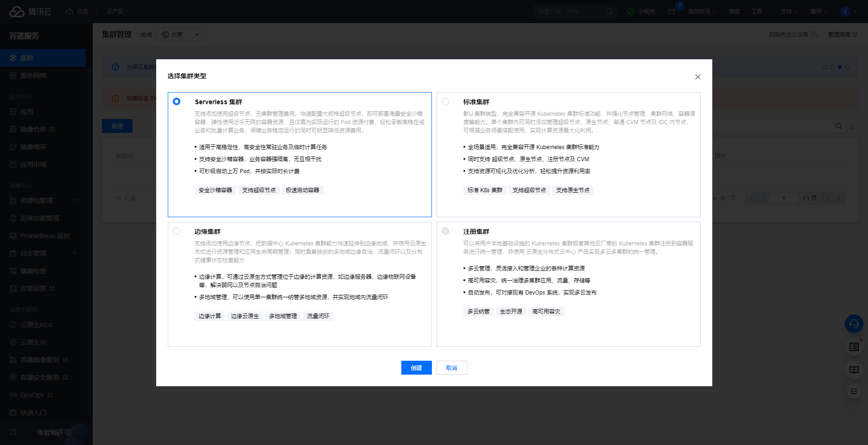Select the 标准集群 radio option
The height and width of the screenshot is (445, 868).
(445, 101)
